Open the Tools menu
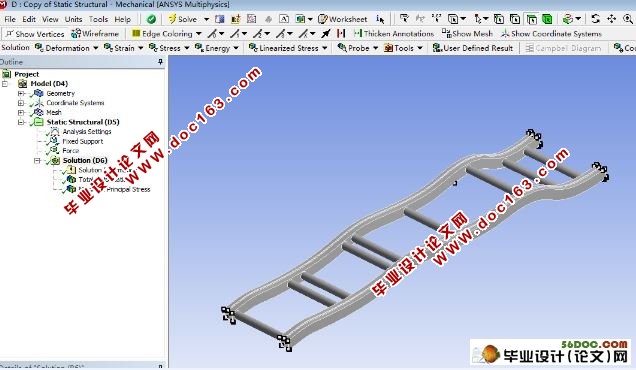Image resolution: width=636 pixels, height=370 pixels. pyautogui.click(x=98, y=19)
